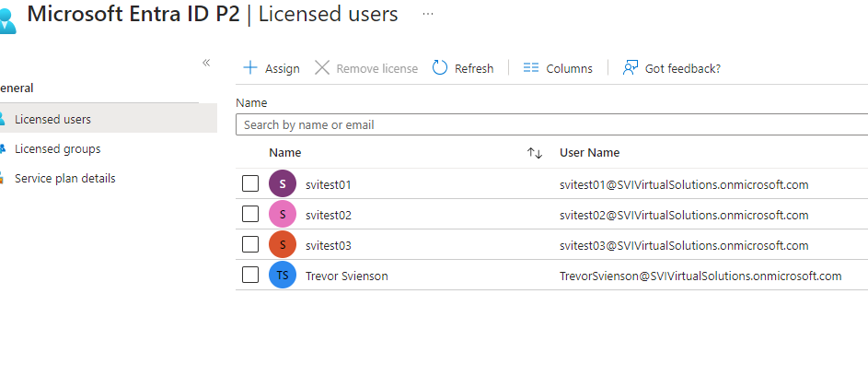868x388 pixels.
Task: Focus the Search by name or email field
Action: 551,124
